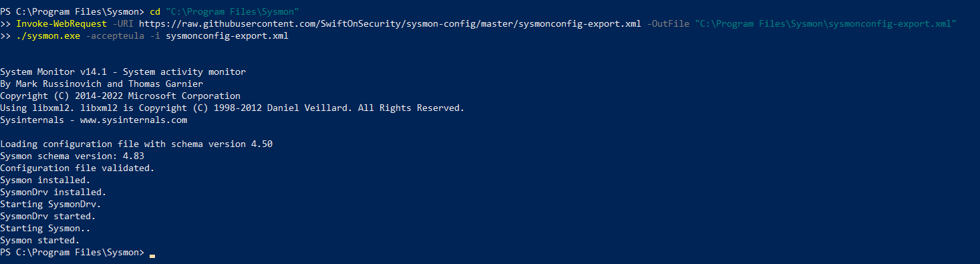
Task: Click the "Sysmon installed." output line
Action: 45,180
